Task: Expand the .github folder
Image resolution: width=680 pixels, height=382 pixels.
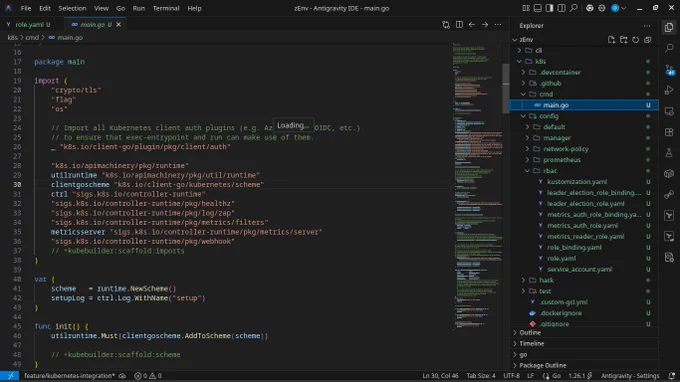Action: (x=523, y=83)
